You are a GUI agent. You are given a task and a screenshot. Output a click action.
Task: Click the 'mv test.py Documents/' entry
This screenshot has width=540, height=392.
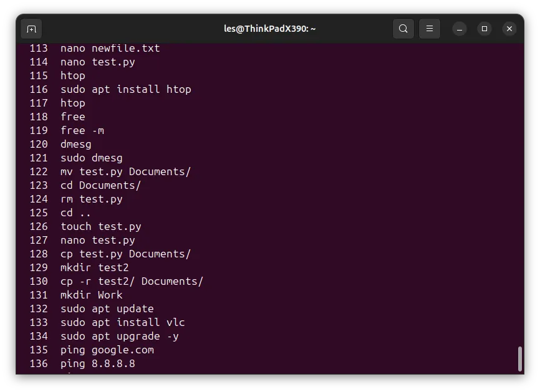110,172
